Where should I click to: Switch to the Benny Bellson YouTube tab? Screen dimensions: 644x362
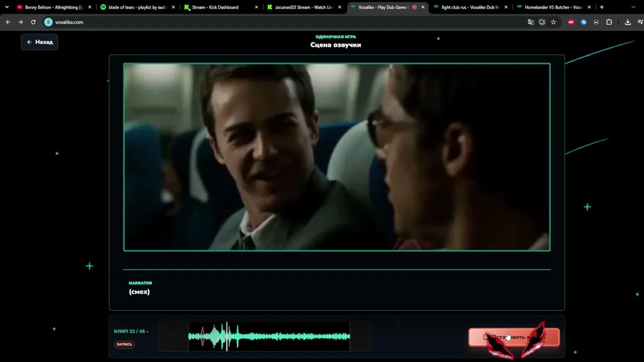[53, 7]
